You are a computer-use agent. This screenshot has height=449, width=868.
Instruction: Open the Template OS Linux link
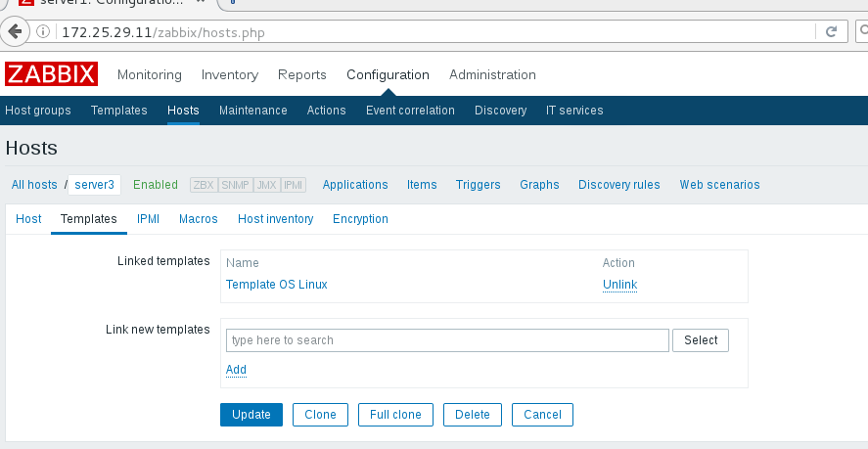[277, 285]
